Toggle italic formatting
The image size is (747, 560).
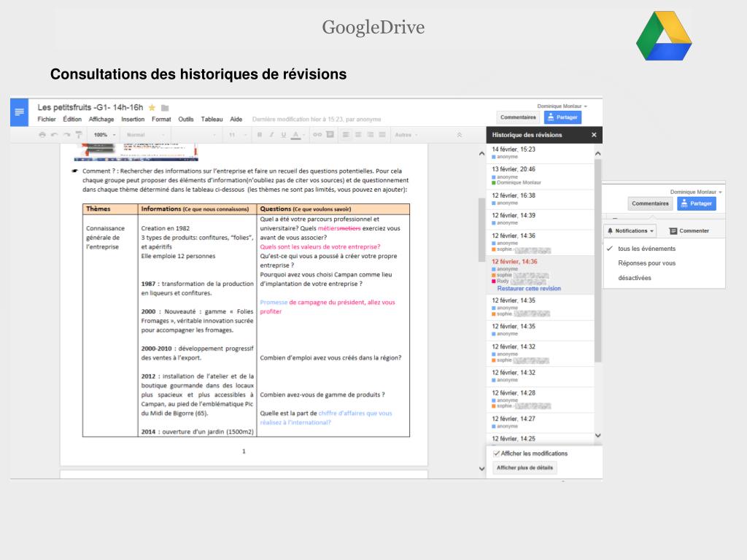pos(271,135)
